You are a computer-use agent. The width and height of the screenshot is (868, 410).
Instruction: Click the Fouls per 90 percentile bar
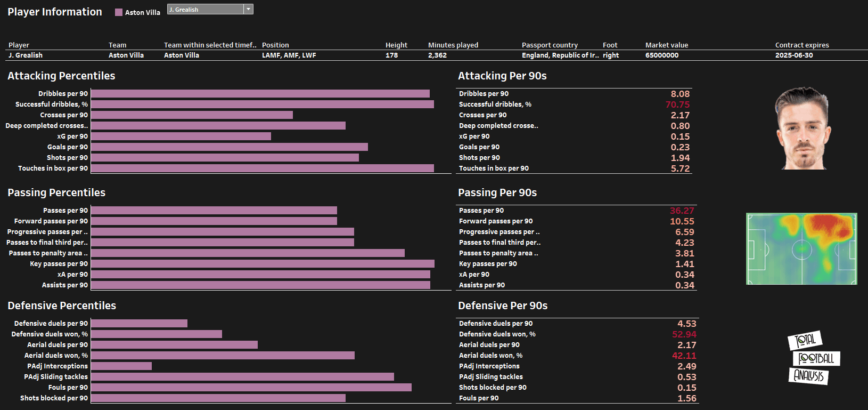coord(251,388)
